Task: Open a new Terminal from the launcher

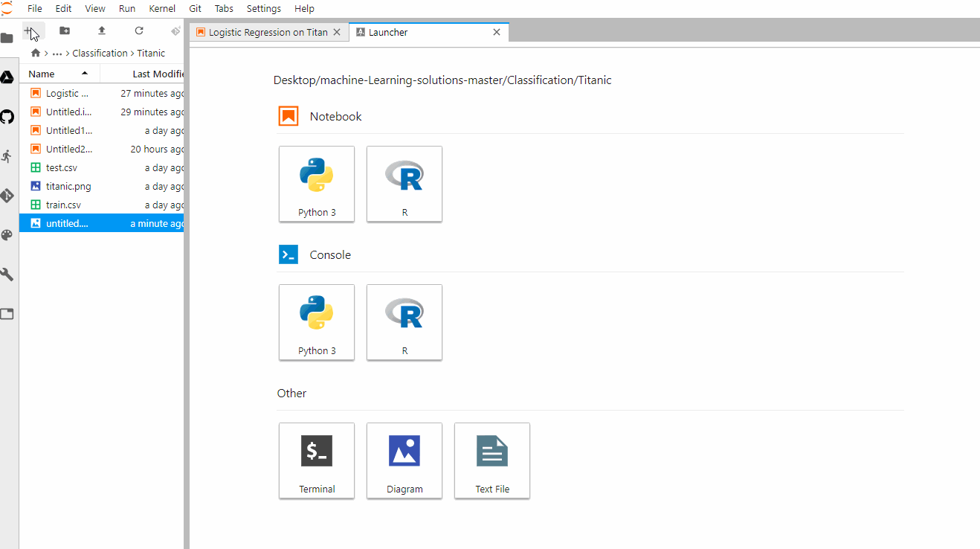Action: pyautogui.click(x=317, y=460)
